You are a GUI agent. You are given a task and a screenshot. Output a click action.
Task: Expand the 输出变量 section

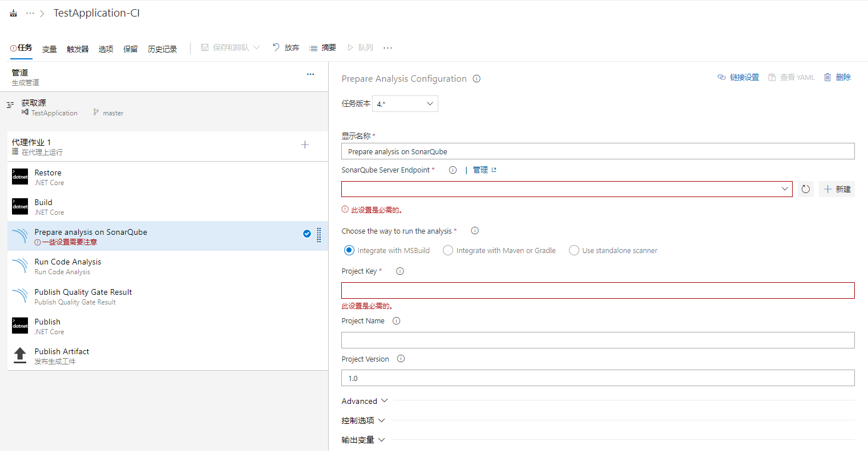pyautogui.click(x=364, y=440)
